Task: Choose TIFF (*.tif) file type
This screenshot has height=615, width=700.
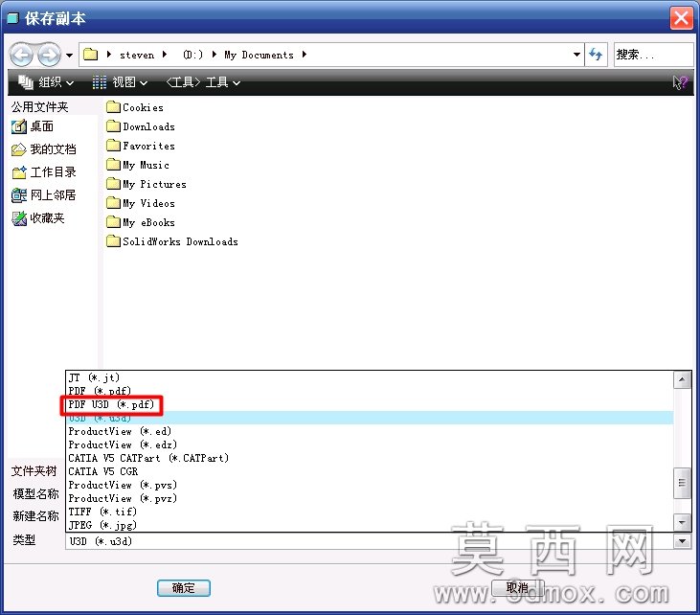Action: pyautogui.click(x=370, y=512)
